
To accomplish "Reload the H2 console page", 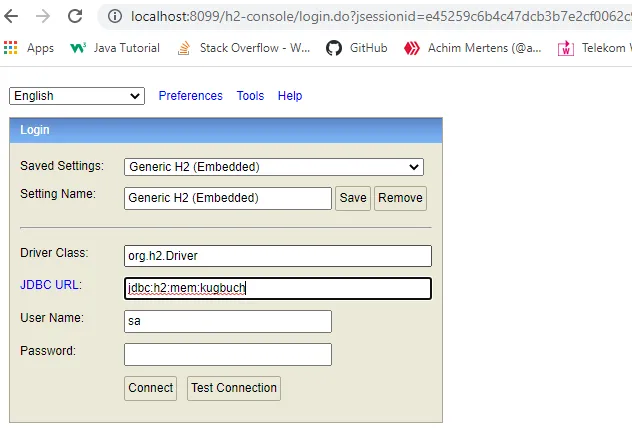I will pyautogui.click(x=75, y=16).
